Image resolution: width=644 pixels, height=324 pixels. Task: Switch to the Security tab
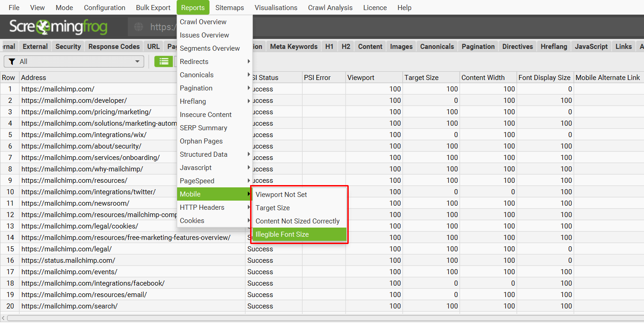tap(68, 47)
